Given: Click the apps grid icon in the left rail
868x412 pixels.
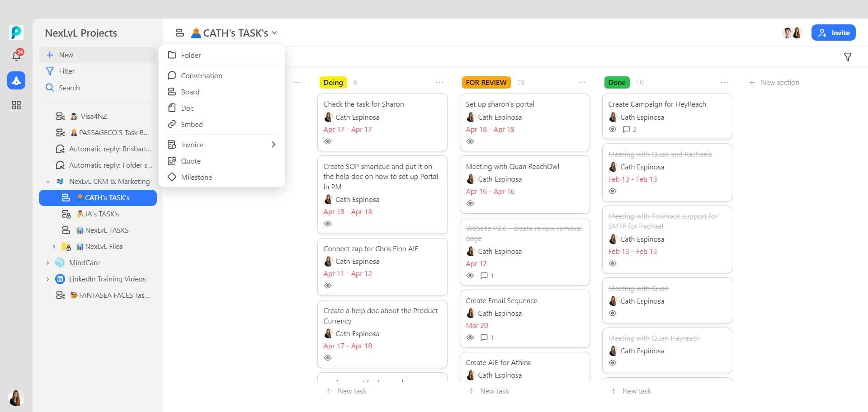Looking at the screenshot, I should (16, 105).
